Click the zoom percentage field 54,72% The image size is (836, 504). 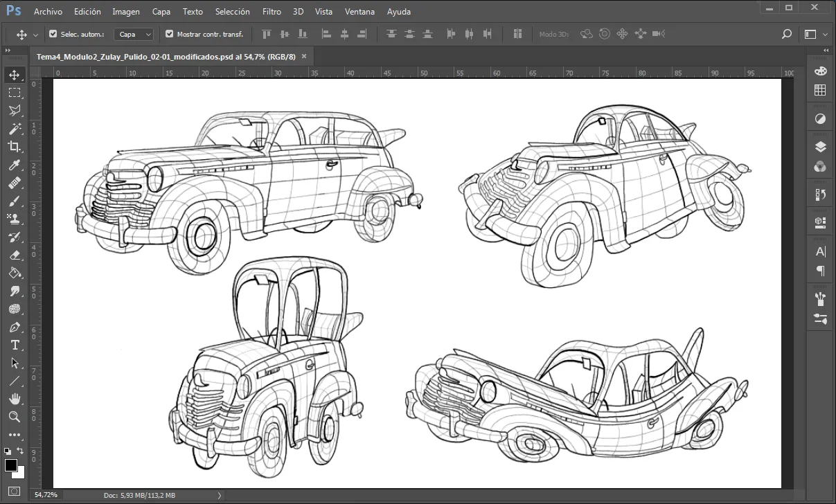click(46, 495)
